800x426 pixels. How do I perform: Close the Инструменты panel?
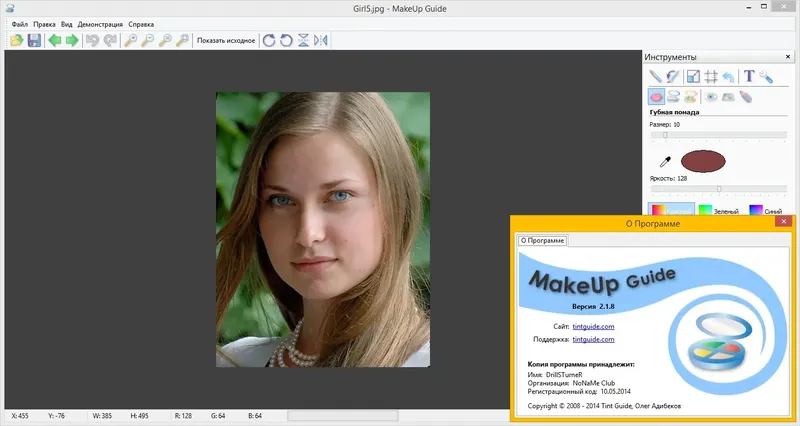click(788, 57)
